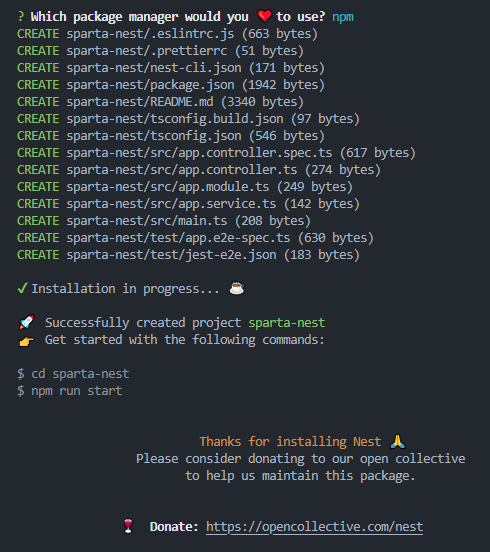Click the wine glass emoji icon
This screenshot has width=490, height=552.
[128, 526]
